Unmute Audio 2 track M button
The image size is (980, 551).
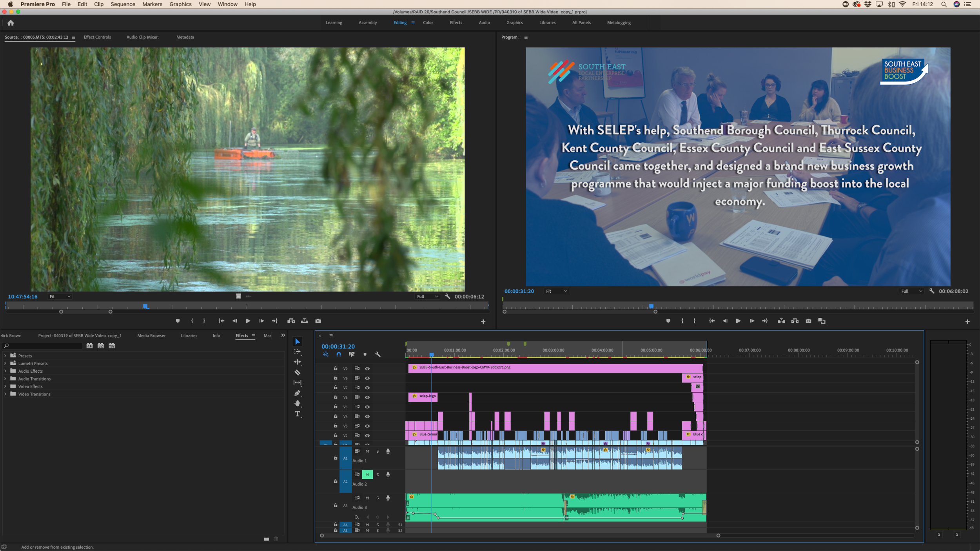coord(367,475)
